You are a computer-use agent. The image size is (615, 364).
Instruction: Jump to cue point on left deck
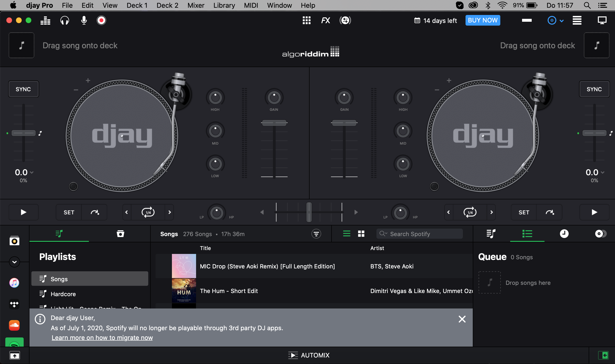coord(95,212)
